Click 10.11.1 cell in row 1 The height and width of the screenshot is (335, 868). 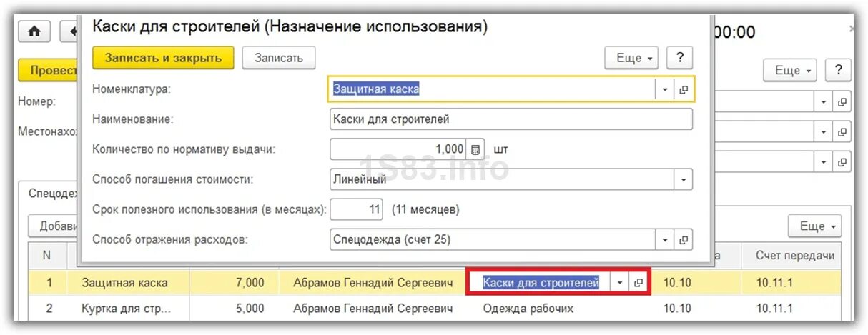coord(774,283)
